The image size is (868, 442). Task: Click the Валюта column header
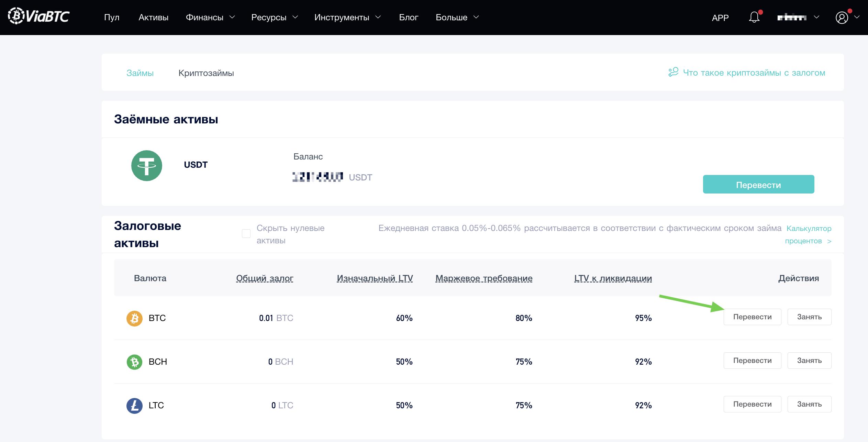(150, 278)
